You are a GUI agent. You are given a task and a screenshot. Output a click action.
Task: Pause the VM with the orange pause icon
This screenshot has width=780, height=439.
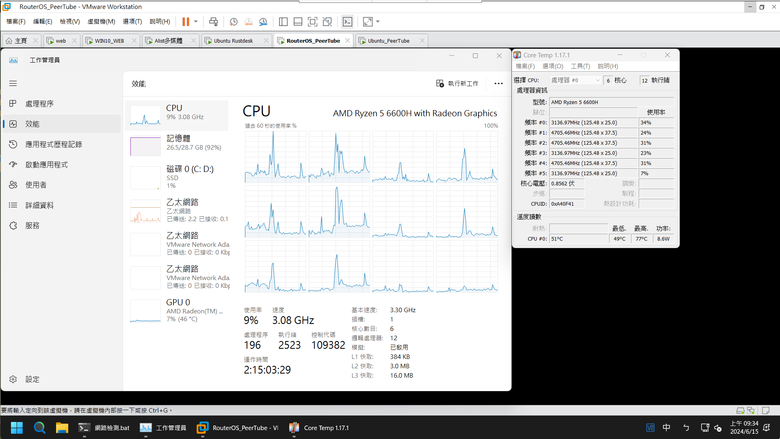pos(186,21)
